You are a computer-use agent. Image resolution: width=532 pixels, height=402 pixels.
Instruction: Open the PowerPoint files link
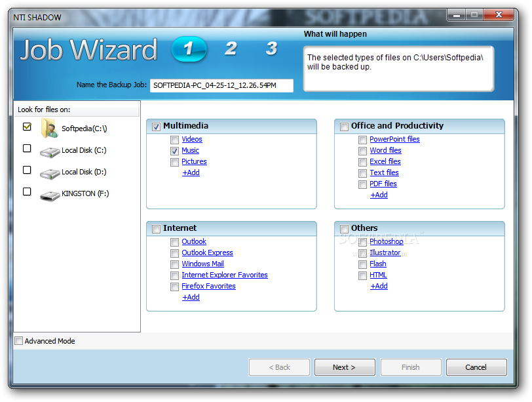[x=394, y=139]
